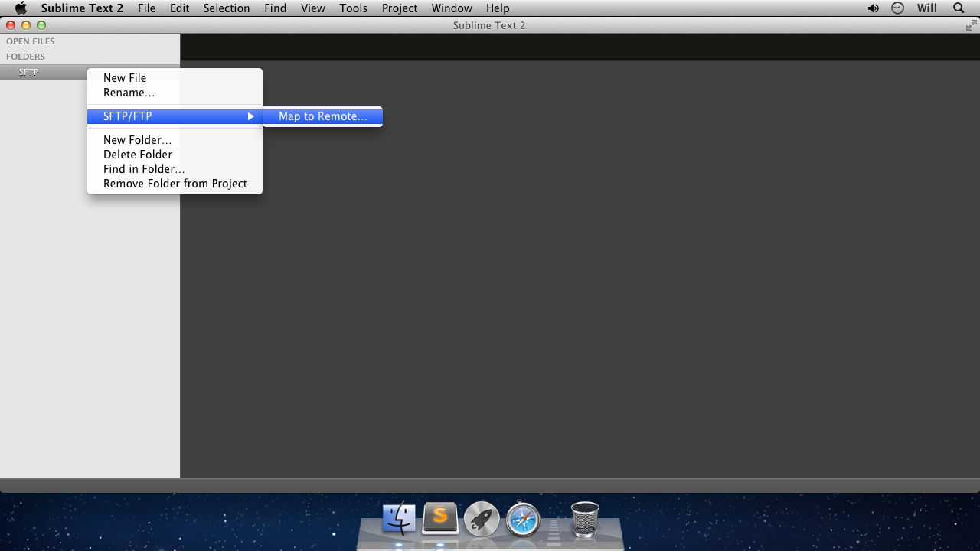Viewport: 980px width, 551px height.
Task: Open Sublime Text icon in dock
Action: [x=440, y=519]
